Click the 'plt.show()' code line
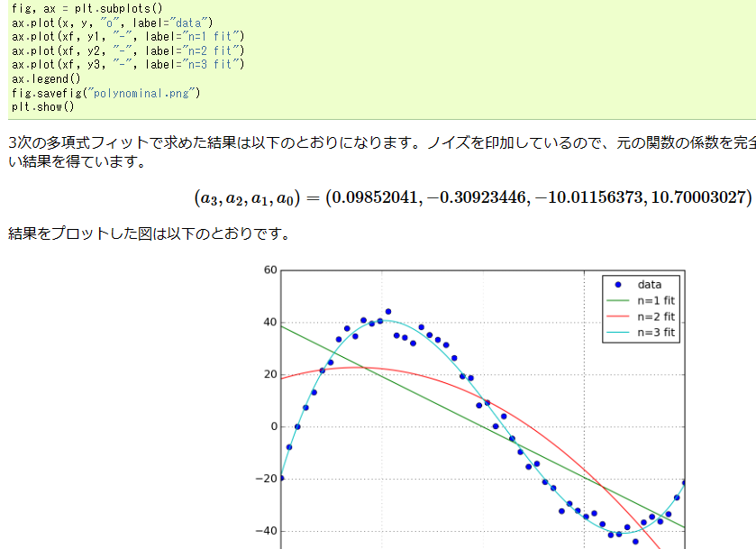 click(43, 106)
